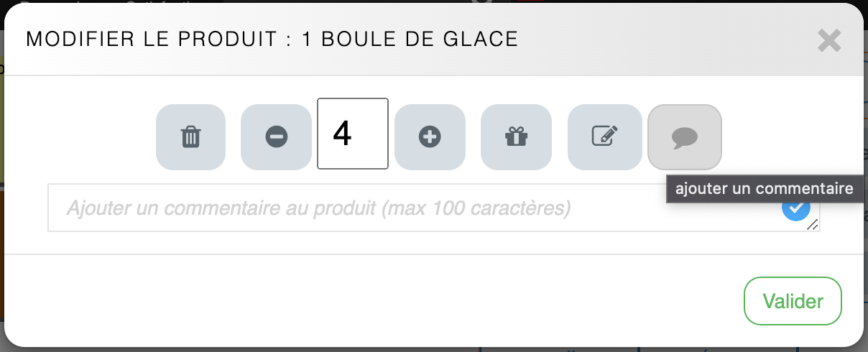Validate the product modification
The height and width of the screenshot is (352, 868).
pyautogui.click(x=792, y=301)
